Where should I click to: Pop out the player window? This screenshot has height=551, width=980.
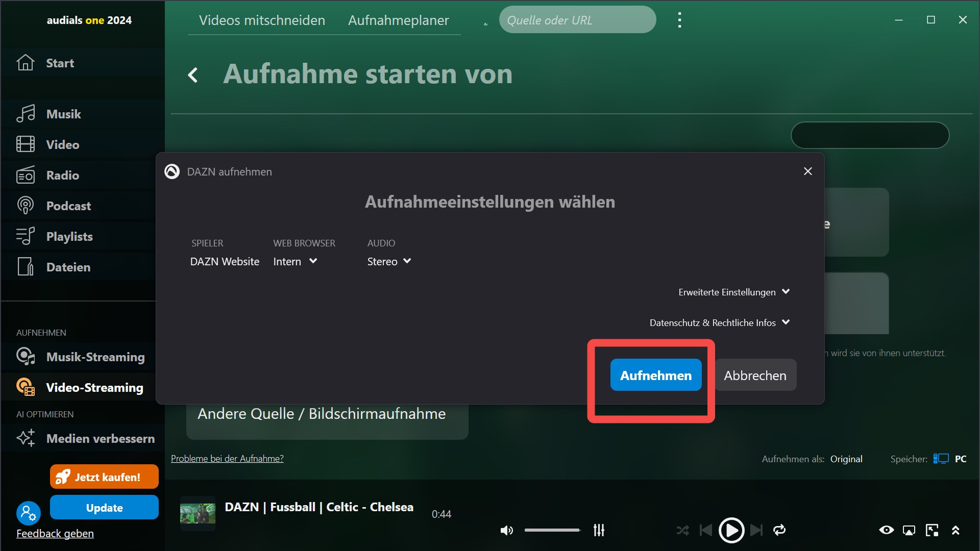pos(932,531)
